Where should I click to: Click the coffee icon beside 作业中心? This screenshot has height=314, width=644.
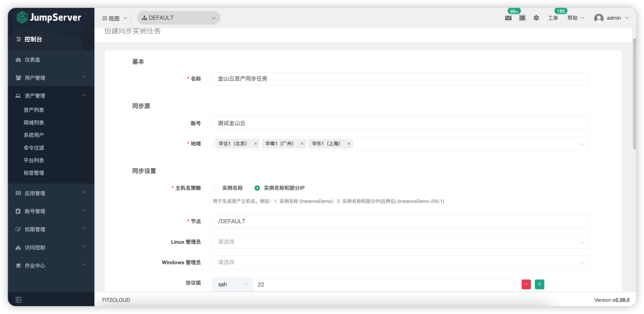point(18,266)
